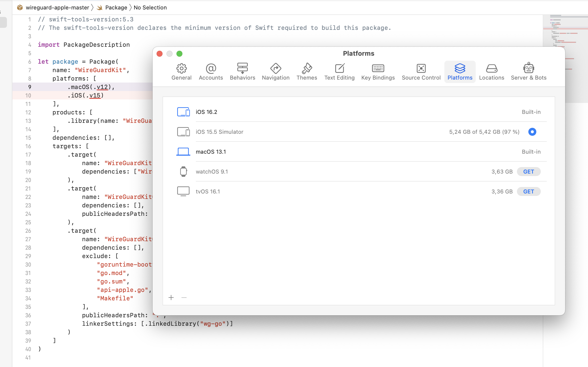This screenshot has height=367, width=588.
Task: Zoom the Platforms window with green button
Action: tap(179, 53)
